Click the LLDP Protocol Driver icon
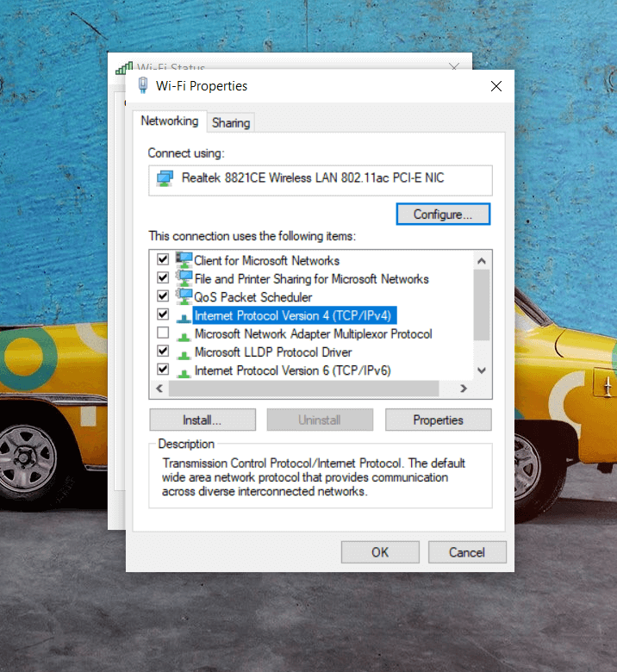617x672 pixels. pos(184,354)
